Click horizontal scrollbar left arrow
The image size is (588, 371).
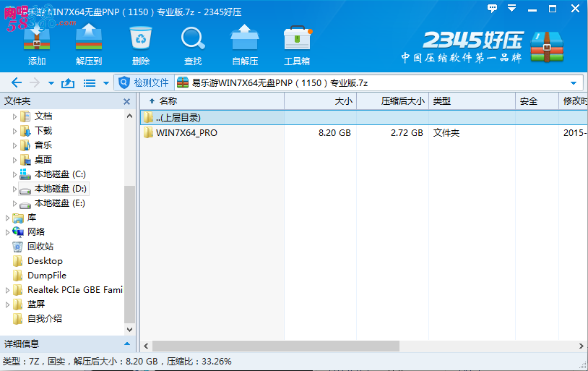pyautogui.click(x=146, y=346)
